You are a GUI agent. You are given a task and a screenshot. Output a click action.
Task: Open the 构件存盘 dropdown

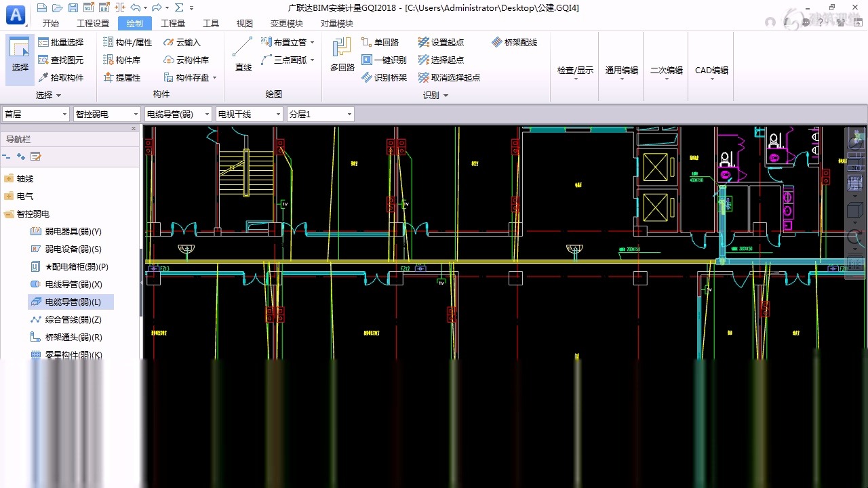click(214, 77)
